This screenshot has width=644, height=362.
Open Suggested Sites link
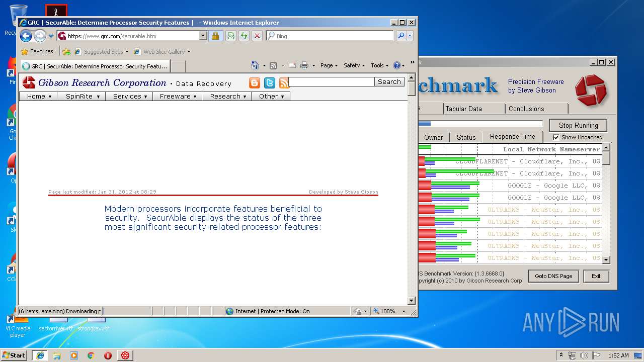pyautogui.click(x=101, y=51)
